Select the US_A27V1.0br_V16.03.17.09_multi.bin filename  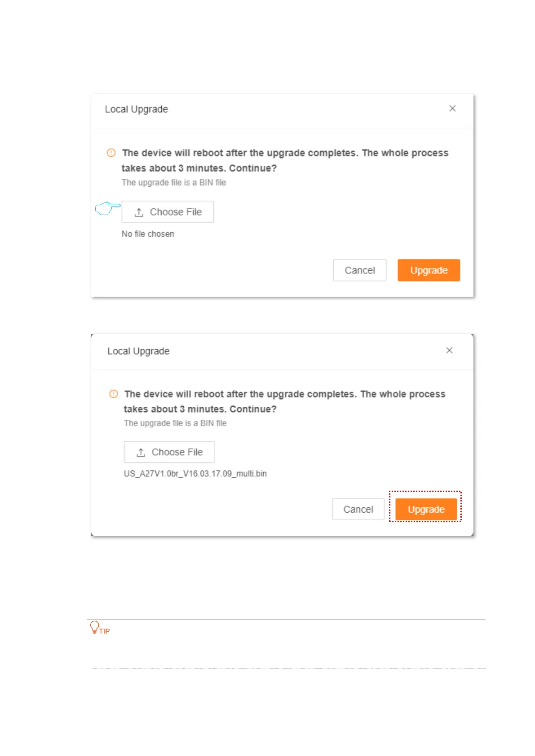tap(195, 474)
